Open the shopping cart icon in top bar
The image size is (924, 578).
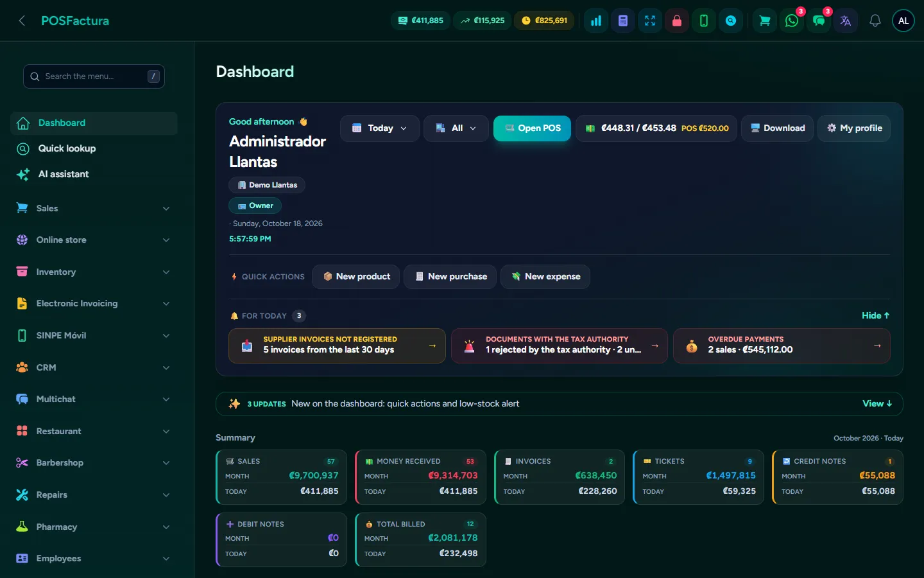[x=765, y=21]
